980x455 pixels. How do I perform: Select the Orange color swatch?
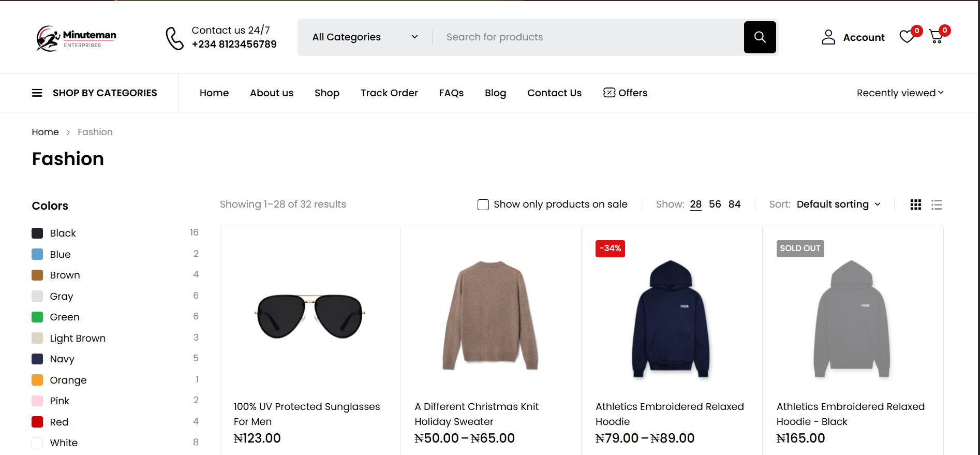pos(37,380)
